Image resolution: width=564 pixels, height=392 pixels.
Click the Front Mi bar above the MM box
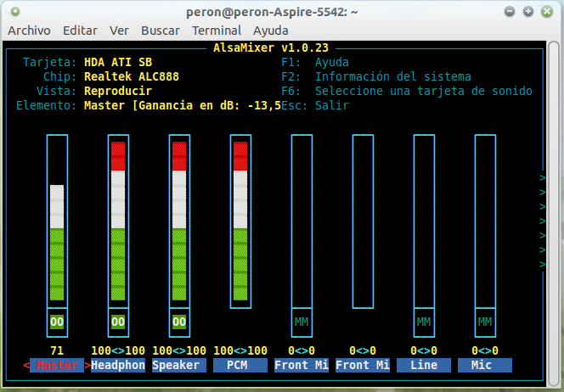302,221
